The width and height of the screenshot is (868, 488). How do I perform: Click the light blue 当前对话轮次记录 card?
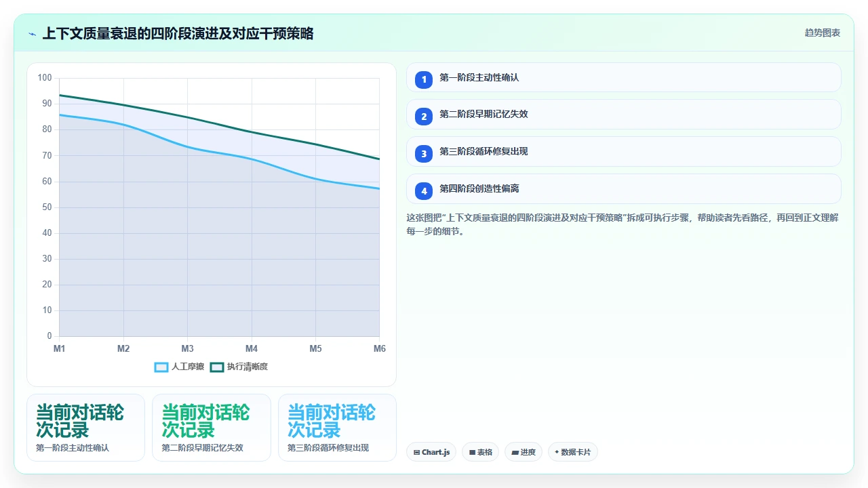[x=337, y=428]
